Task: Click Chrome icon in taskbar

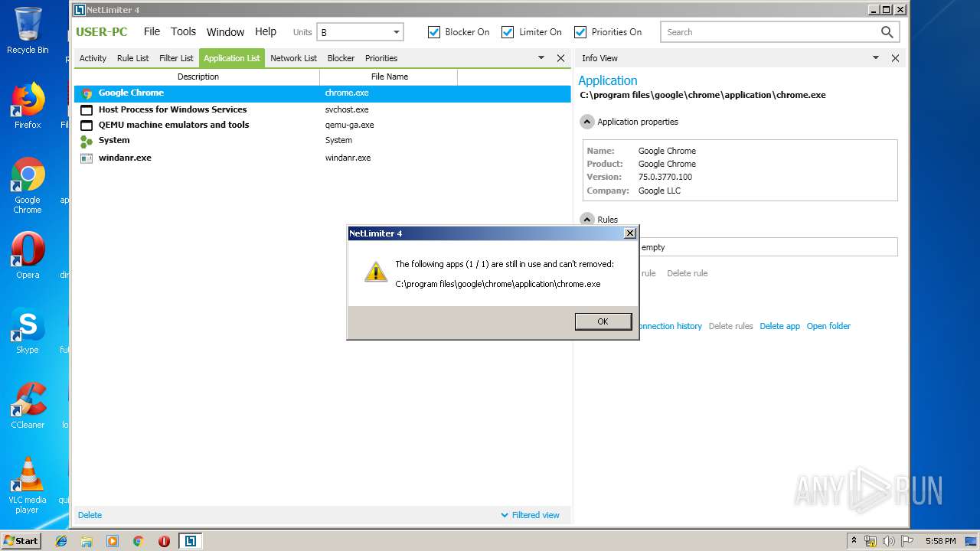Action: click(138, 541)
